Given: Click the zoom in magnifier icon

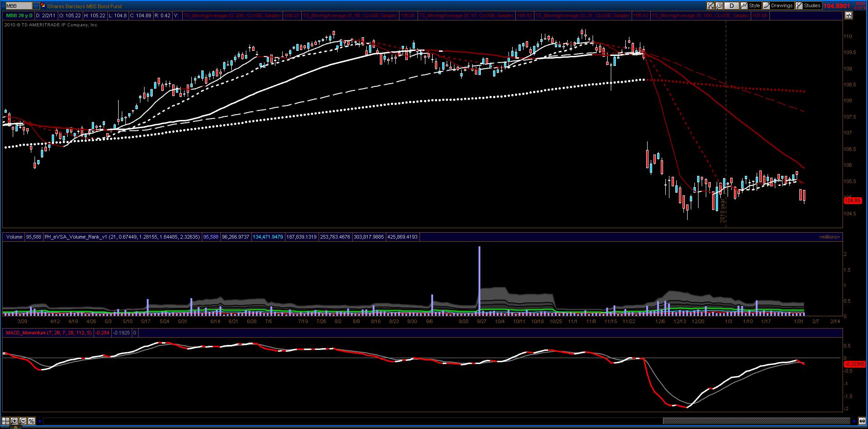Looking at the screenshot, I should coord(15,421).
